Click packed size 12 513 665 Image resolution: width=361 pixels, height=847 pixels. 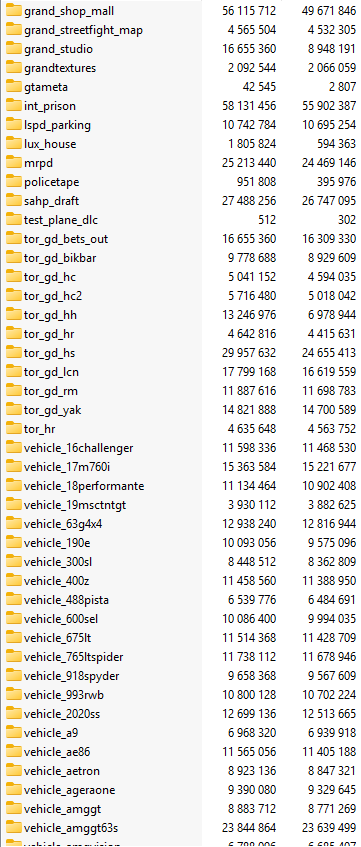point(329,714)
